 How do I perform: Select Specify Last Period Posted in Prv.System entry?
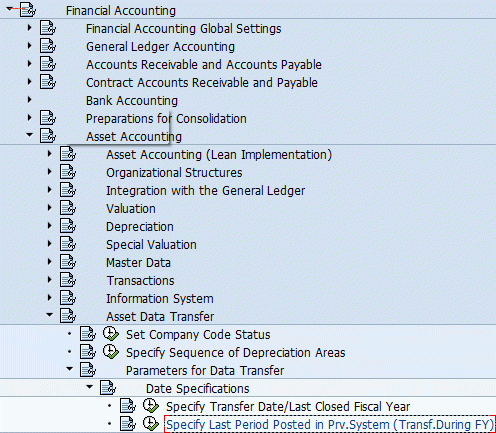(x=330, y=424)
